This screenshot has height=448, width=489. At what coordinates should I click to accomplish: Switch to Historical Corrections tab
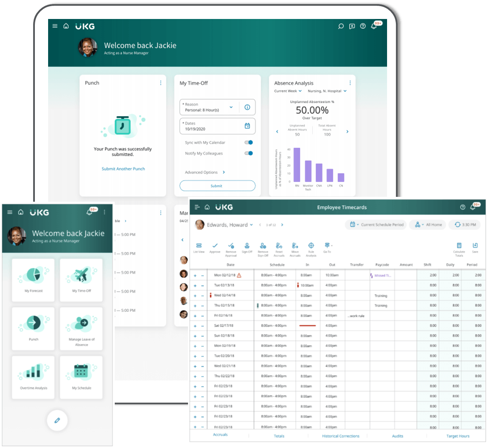pyautogui.click(x=341, y=436)
